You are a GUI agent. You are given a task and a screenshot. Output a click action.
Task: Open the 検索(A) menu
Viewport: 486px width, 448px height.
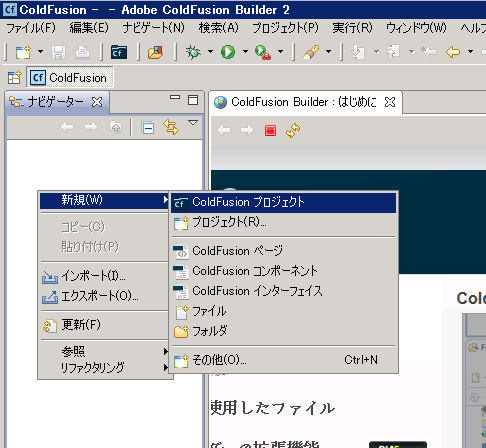click(x=218, y=28)
